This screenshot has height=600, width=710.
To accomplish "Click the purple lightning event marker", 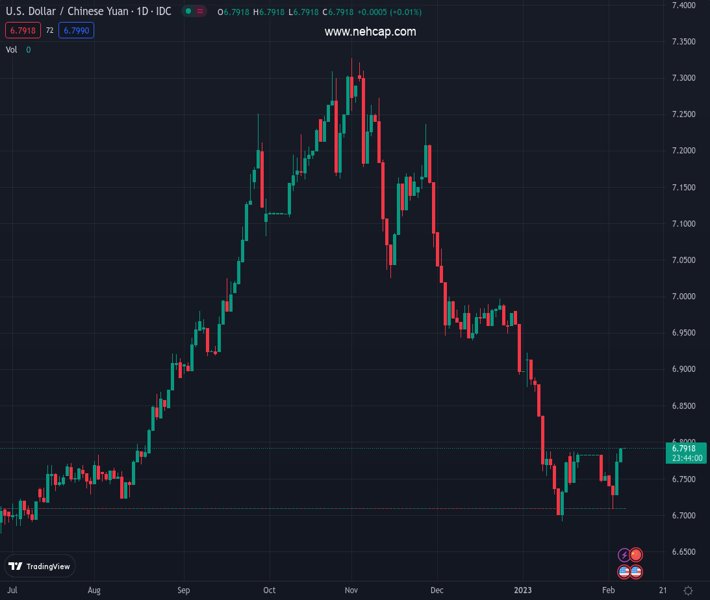I will point(624,555).
